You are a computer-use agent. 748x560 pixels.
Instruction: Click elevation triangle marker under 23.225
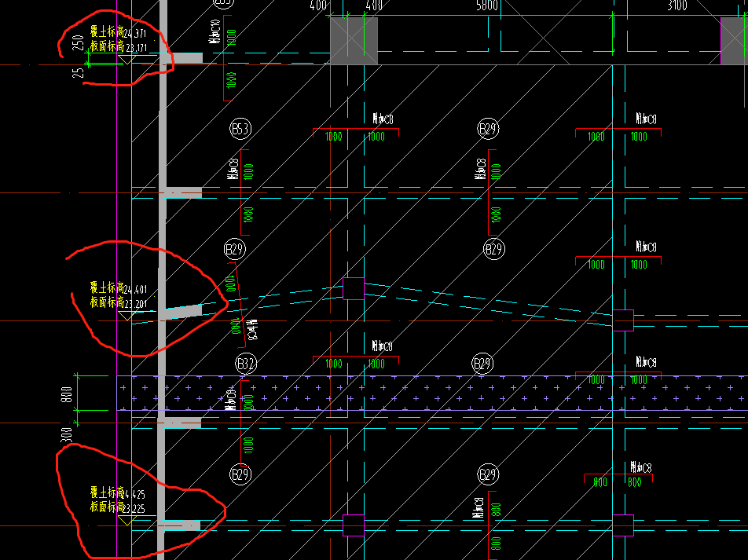tap(126, 521)
